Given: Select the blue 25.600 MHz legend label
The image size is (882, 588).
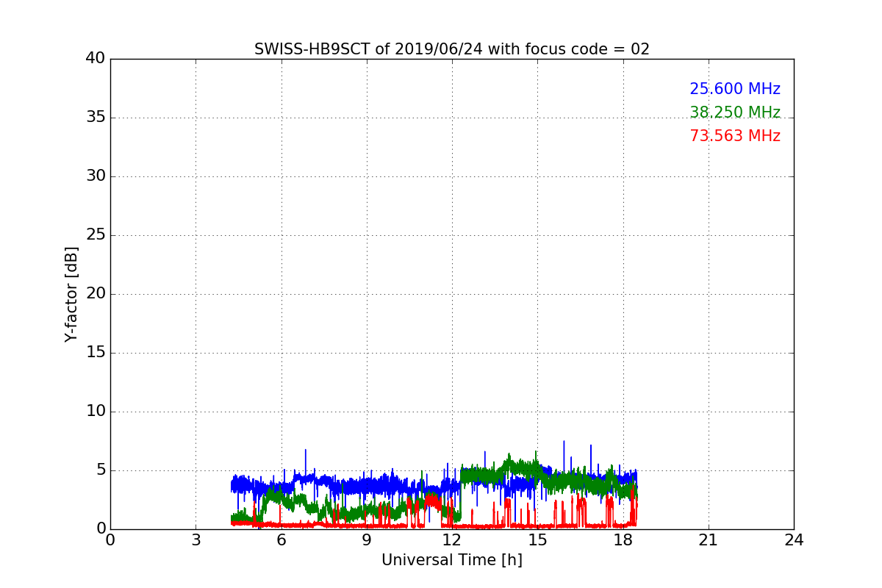Looking at the screenshot, I should [x=735, y=89].
